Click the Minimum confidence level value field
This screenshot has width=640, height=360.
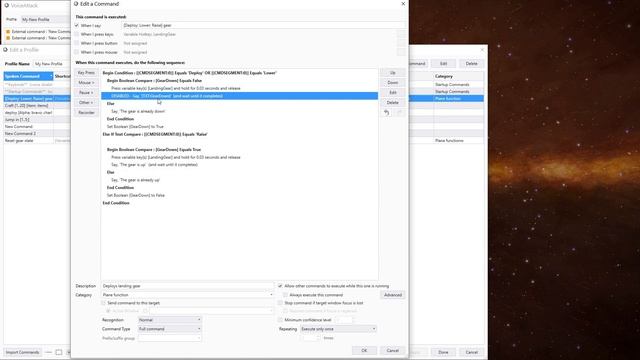(343, 320)
